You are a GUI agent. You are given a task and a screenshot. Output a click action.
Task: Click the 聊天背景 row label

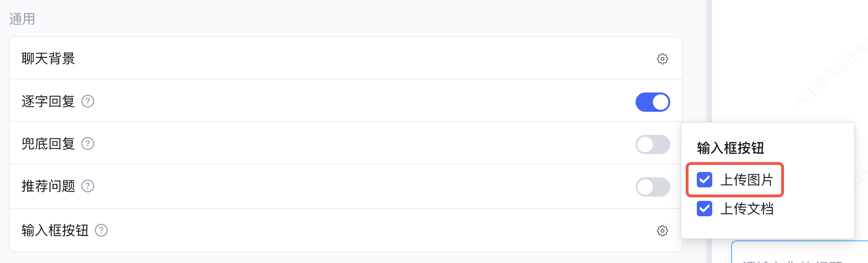48,59
